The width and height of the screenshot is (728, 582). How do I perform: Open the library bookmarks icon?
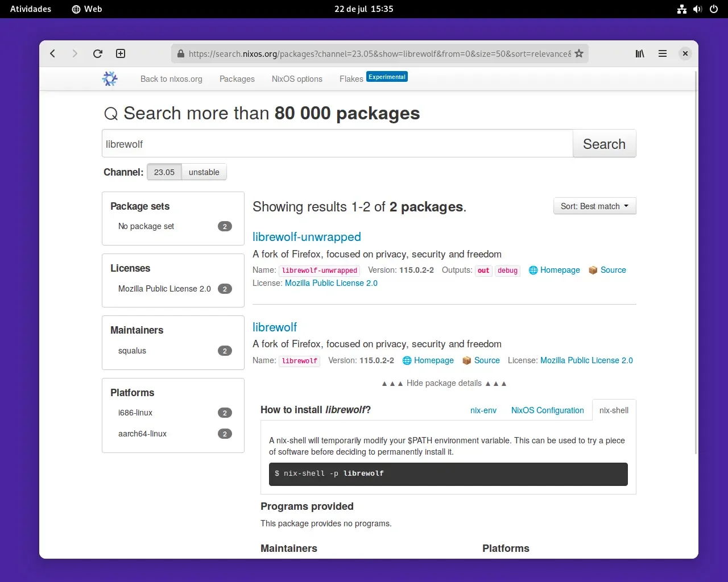pos(640,53)
